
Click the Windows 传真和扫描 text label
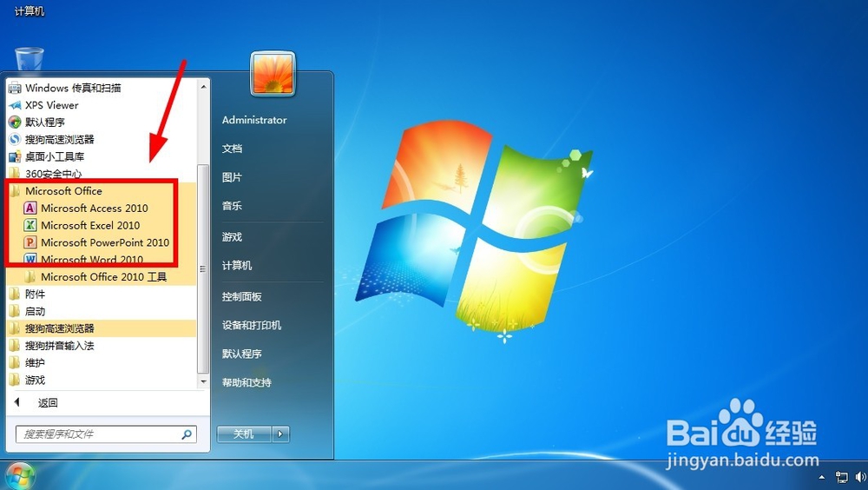pos(73,88)
